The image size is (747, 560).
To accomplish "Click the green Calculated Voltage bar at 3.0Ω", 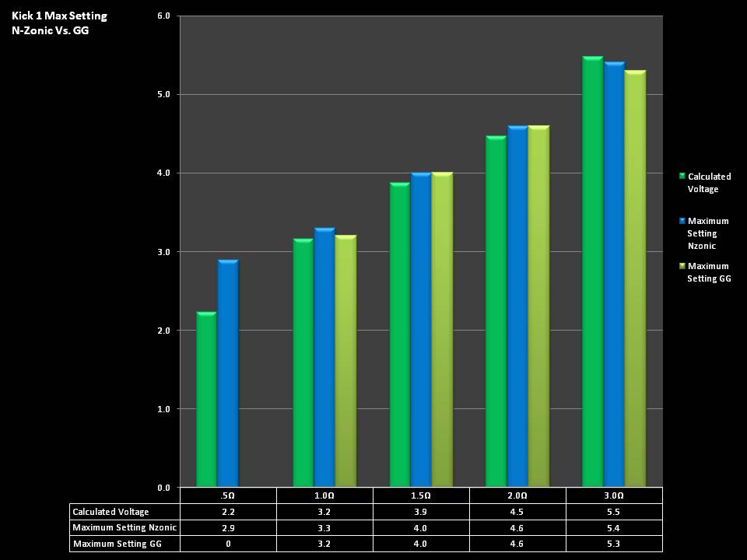I will (x=592, y=272).
